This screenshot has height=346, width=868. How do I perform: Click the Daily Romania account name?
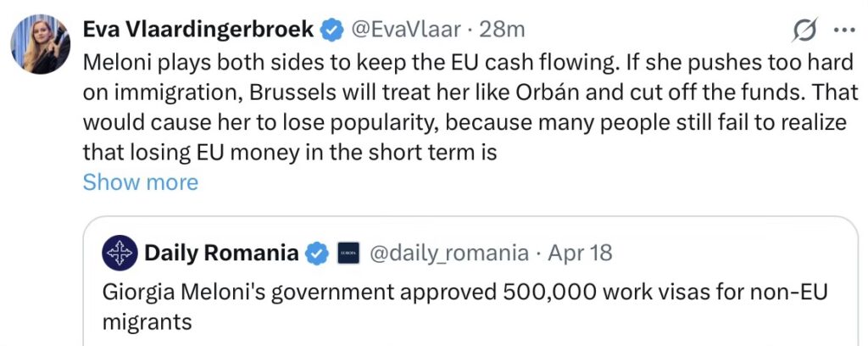[x=221, y=253]
